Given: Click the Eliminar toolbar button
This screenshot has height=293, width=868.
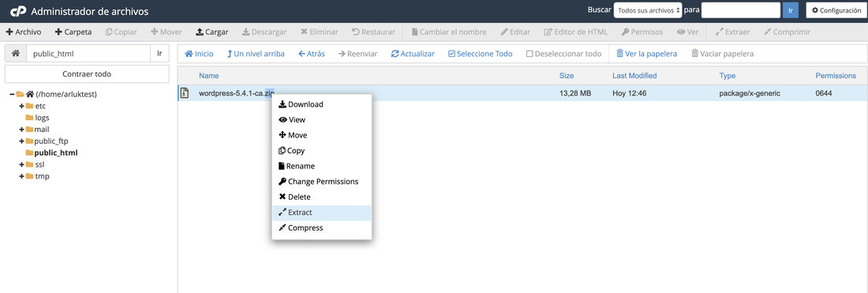Looking at the screenshot, I should tap(320, 32).
